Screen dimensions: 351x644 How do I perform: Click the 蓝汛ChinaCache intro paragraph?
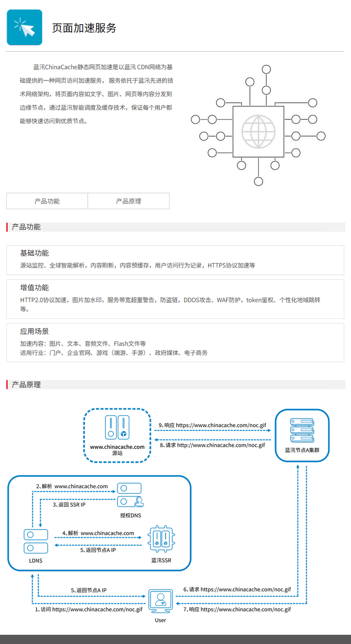point(96,94)
